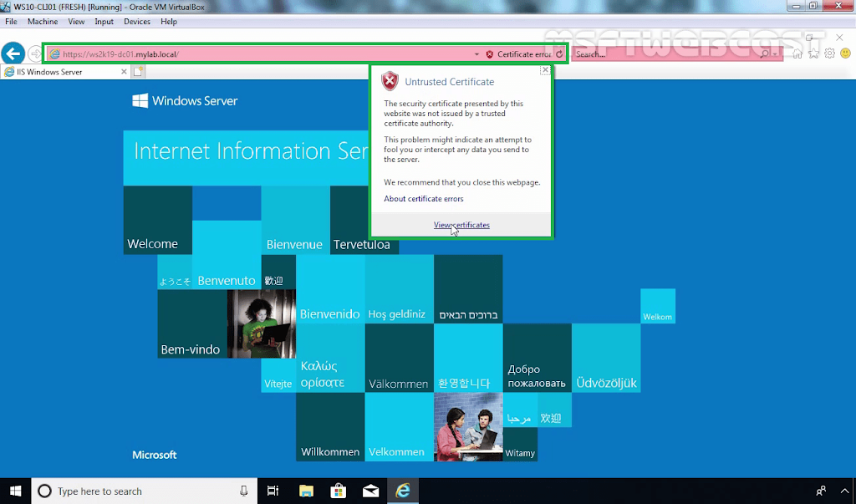The width and height of the screenshot is (856, 504).
Task: Open the search provider dropdown arrow
Action: click(775, 54)
